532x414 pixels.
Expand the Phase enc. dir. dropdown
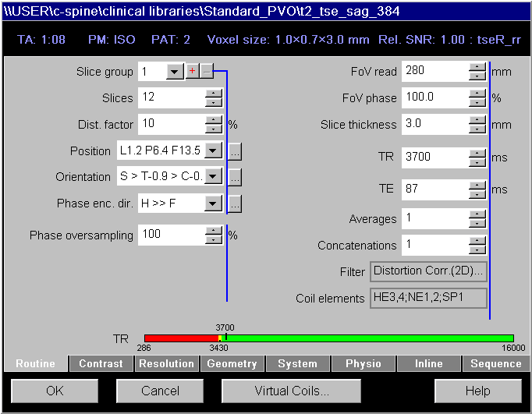click(x=213, y=203)
